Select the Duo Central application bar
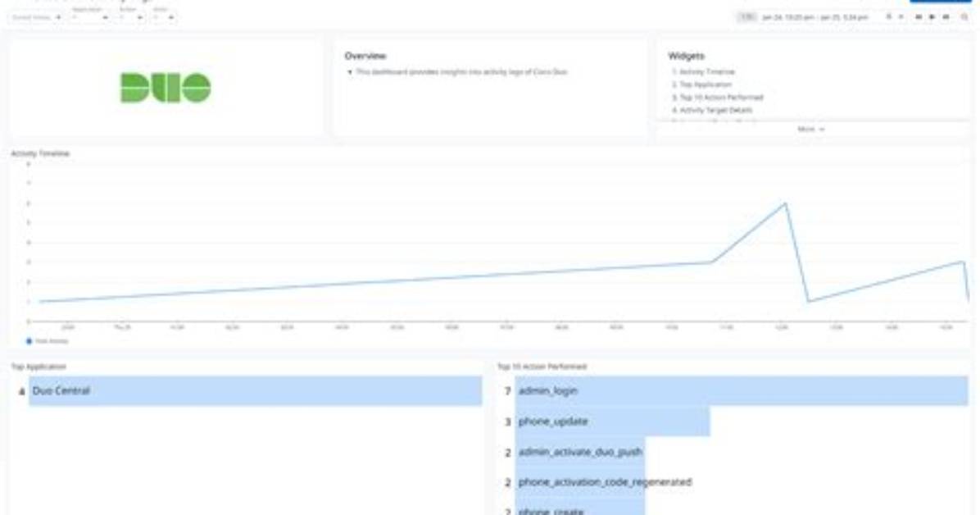The image size is (980, 515). point(255,391)
